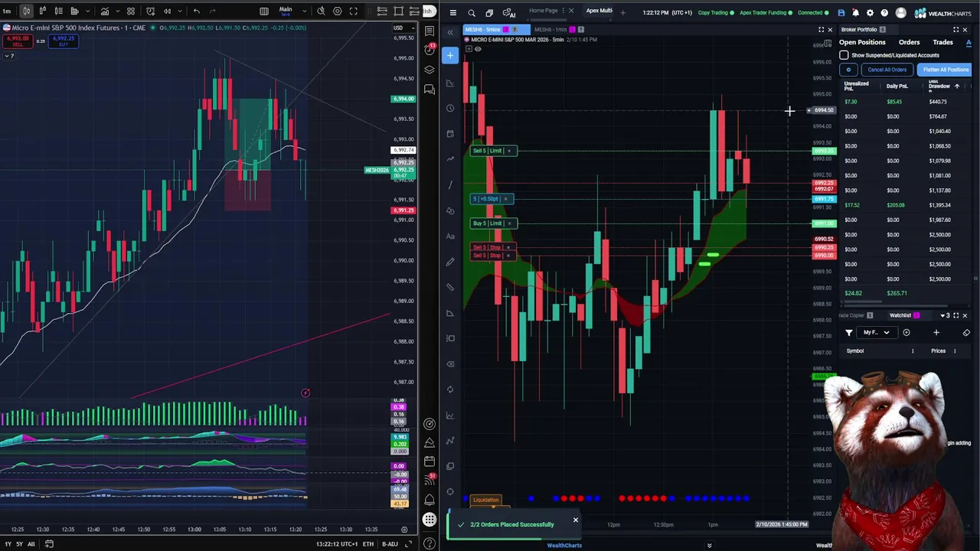The height and width of the screenshot is (551, 980).
Task: Clear the watchlist with eraser icon
Action: click(966, 333)
